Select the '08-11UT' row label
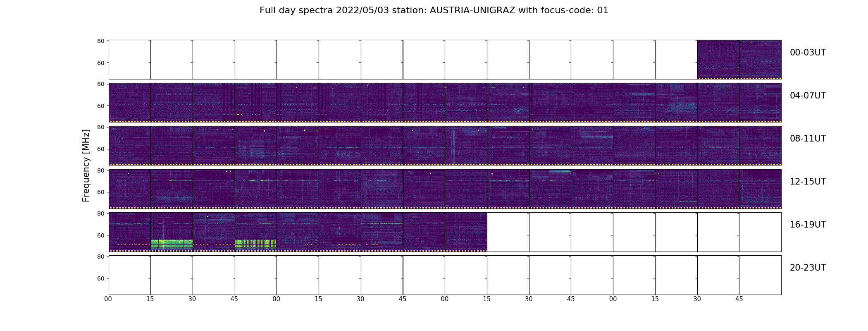Viewport: 868px width, 331px height. tap(808, 139)
